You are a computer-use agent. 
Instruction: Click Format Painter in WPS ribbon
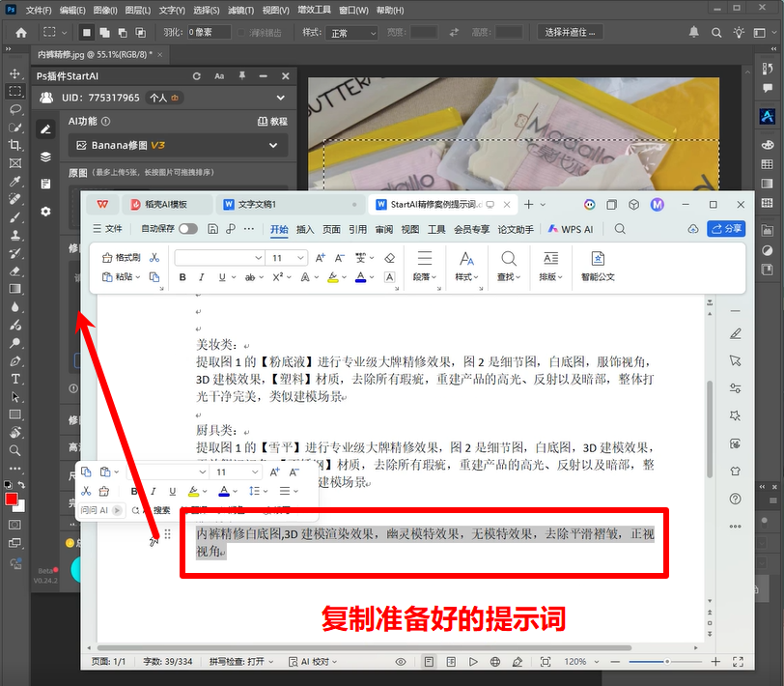pos(122,257)
